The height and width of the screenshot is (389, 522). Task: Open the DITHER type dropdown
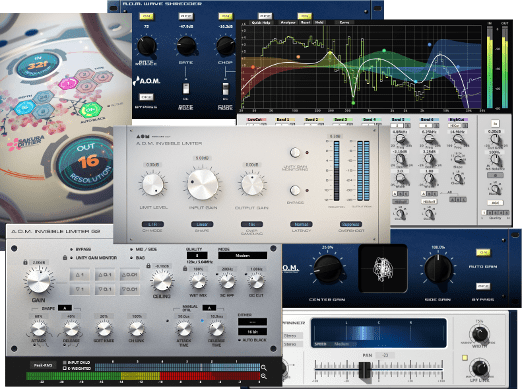(x=252, y=322)
